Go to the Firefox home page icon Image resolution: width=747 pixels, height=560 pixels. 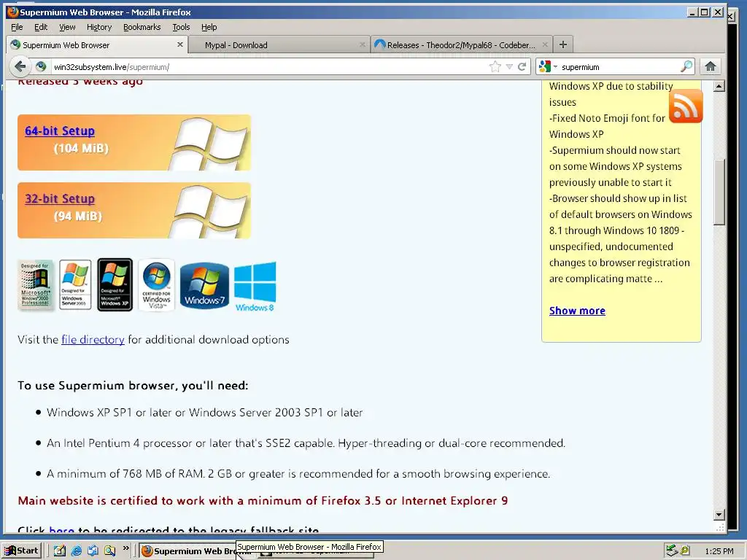click(711, 66)
